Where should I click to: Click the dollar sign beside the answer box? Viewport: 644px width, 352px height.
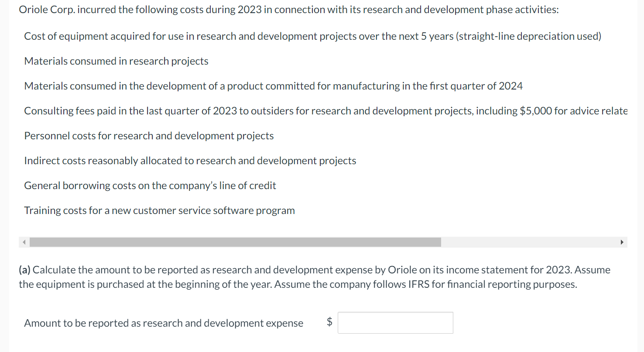330,322
